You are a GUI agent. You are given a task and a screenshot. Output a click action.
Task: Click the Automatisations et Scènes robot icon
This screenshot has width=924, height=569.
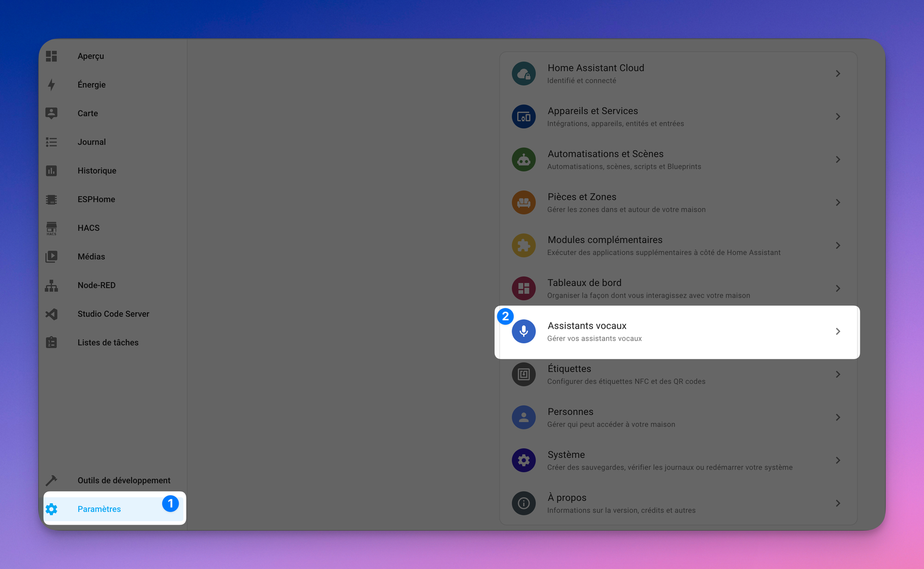[524, 159]
